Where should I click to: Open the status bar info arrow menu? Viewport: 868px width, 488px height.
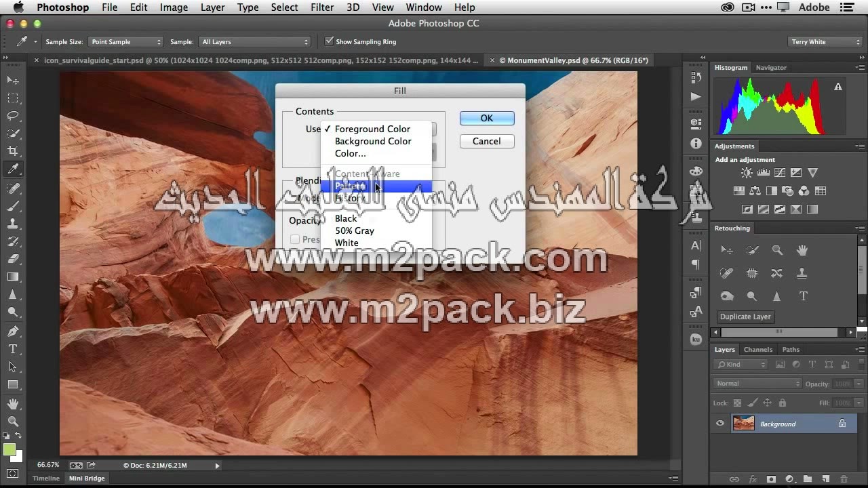(x=218, y=466)
